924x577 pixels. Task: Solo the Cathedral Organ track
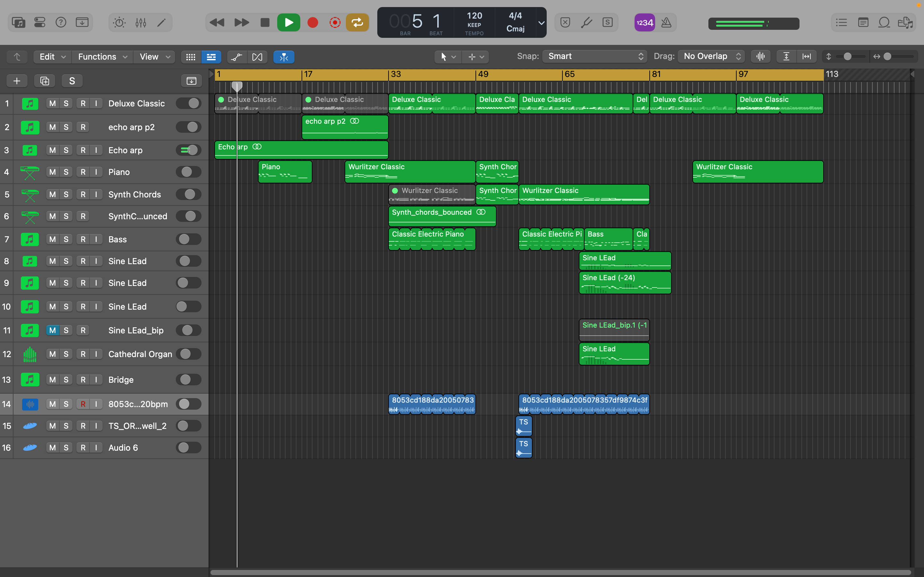66,354
